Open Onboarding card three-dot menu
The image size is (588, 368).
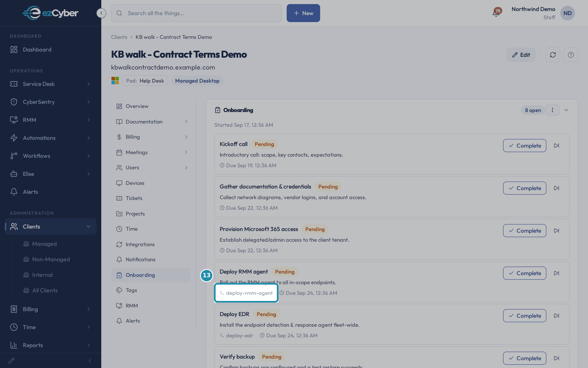click(552, 110)
